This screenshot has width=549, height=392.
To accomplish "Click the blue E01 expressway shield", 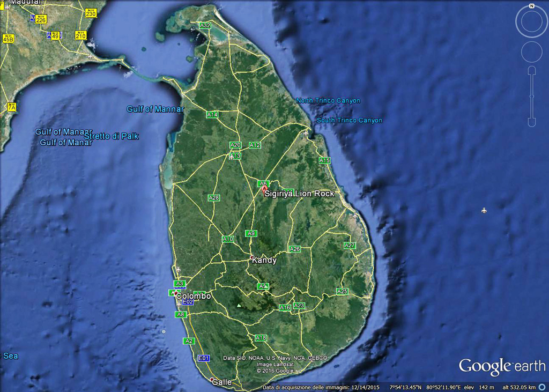I will (x=203, y=358).
